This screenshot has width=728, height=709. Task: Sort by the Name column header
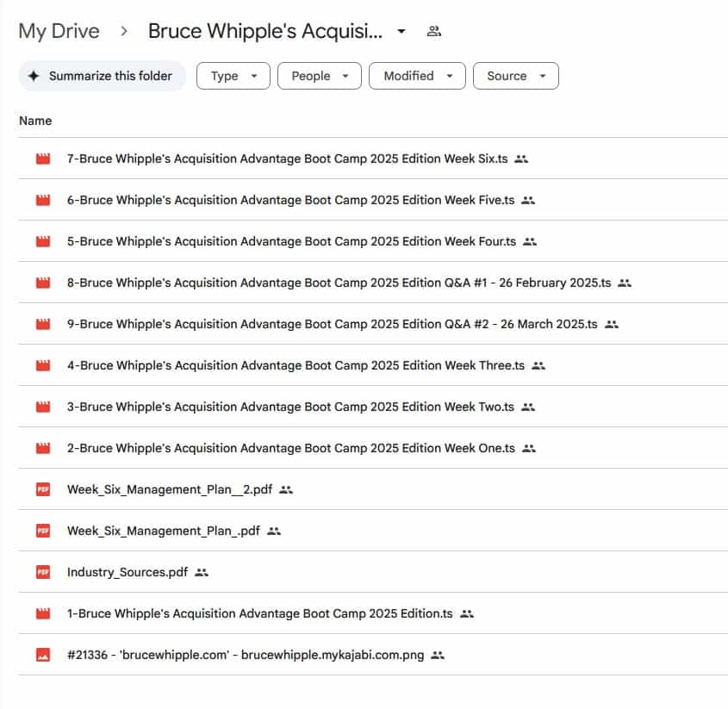[35, 121]
